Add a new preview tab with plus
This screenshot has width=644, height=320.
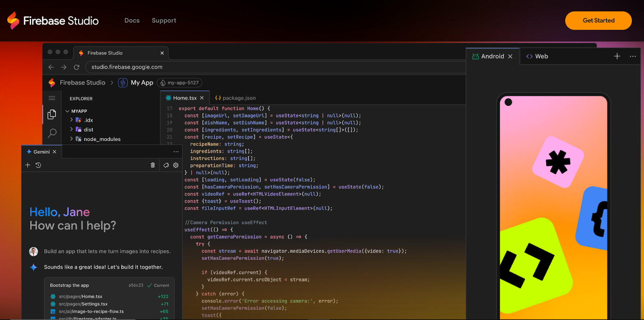617,56
